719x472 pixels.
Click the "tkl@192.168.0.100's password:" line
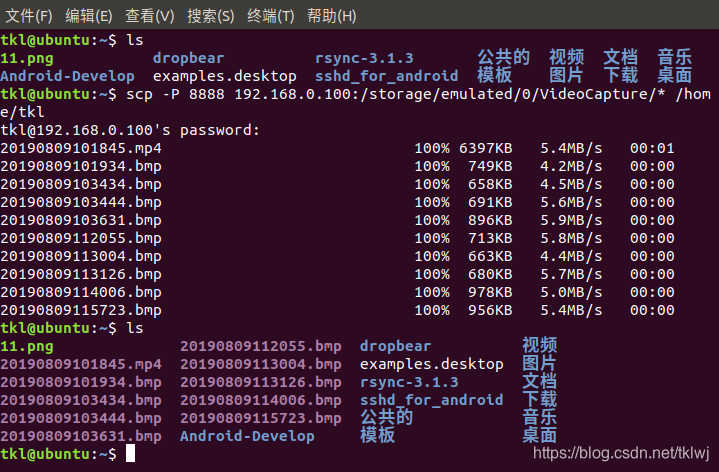pos(130,130)
